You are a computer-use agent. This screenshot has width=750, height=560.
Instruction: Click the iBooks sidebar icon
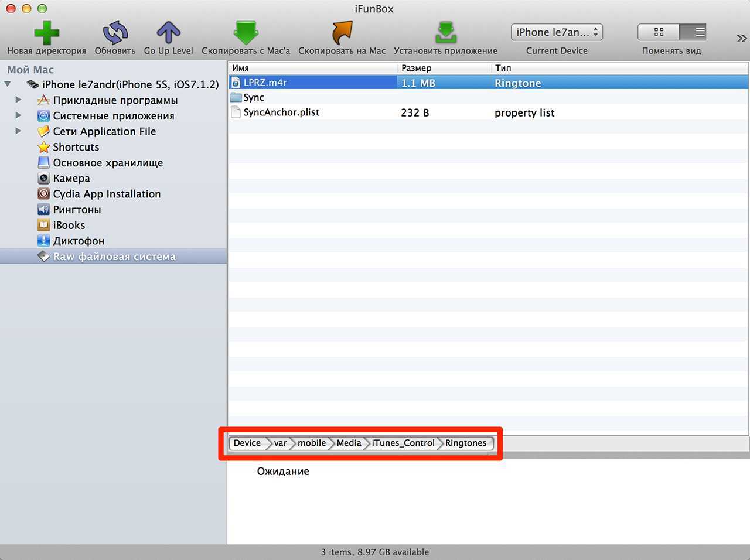click(43, 225)
